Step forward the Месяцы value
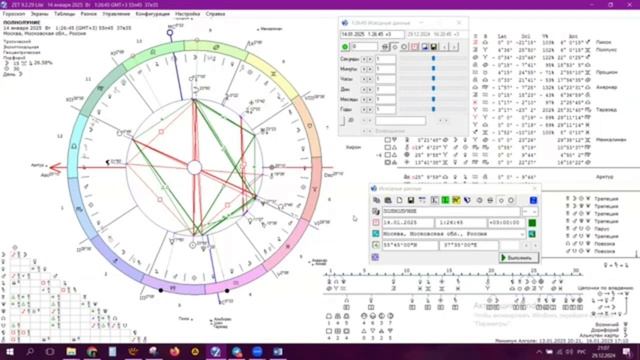The width and height of the screenshot is (640, 360). (x=370, y=99)
